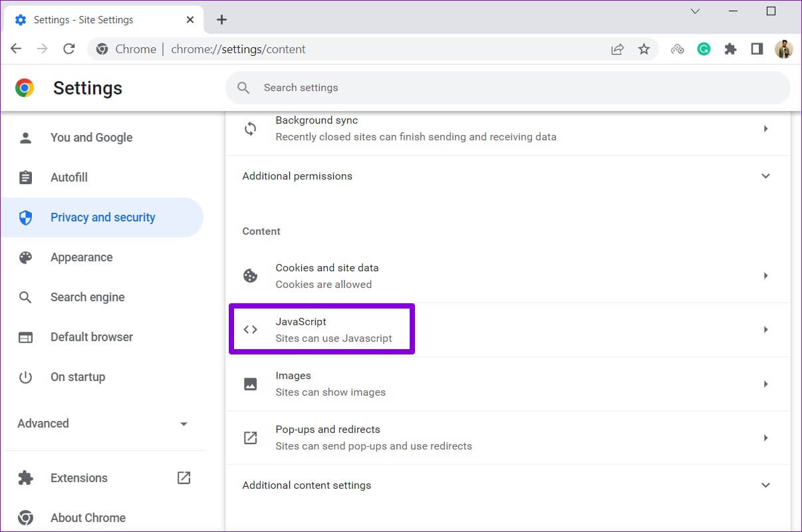Select Appearance in the settings sidebar

click(x=81, y=257)
